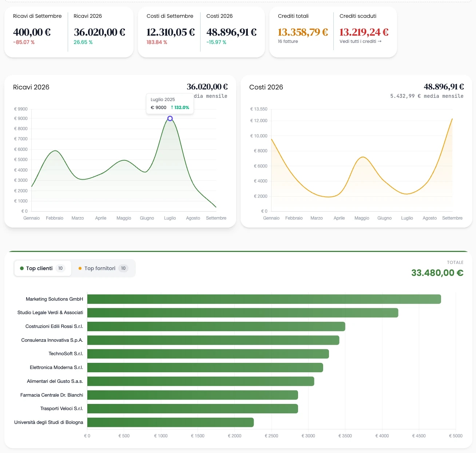476x453 pixels.
Task: Open the Vedi tutti i crediti link
Action: 361,41
